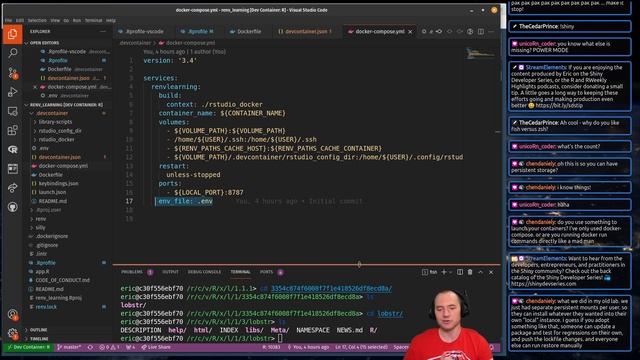Viewport: 640px width, 360px height.
Task: Open the Manage gear icon
Action: click(x=12, y=333)
